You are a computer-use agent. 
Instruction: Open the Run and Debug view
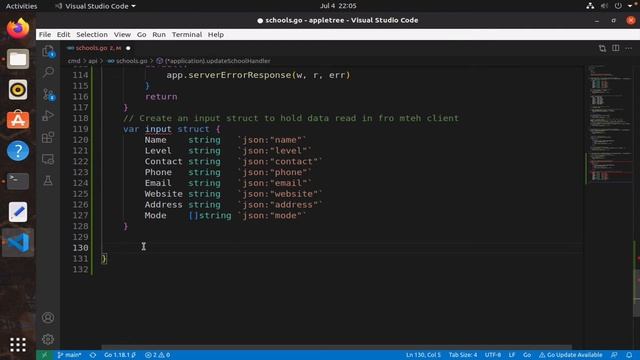(48, 116)
